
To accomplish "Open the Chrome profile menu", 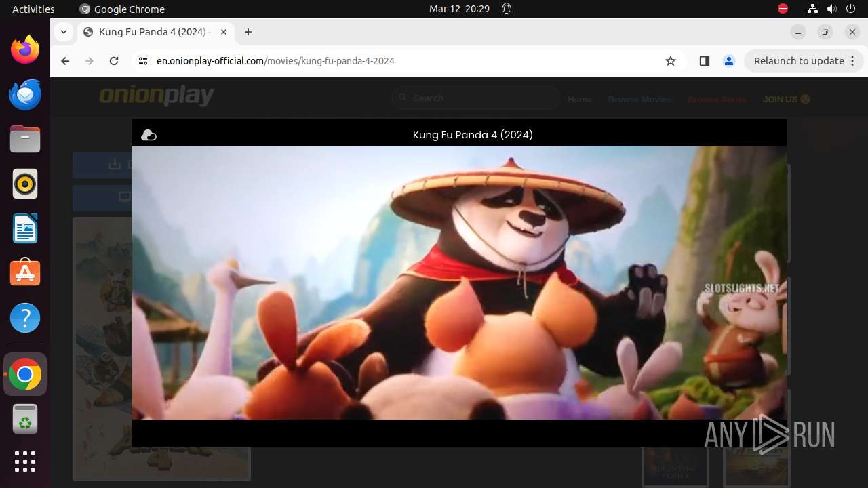I will pyautogui.click(x=729, y=61).
